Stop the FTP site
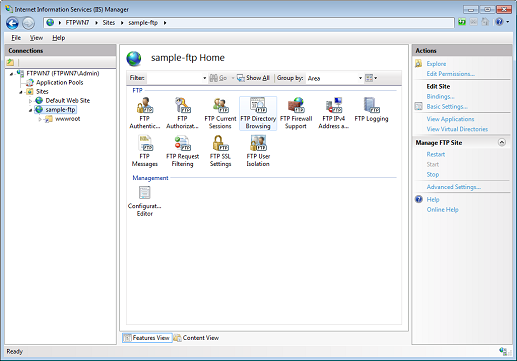 tap(433, 174)
